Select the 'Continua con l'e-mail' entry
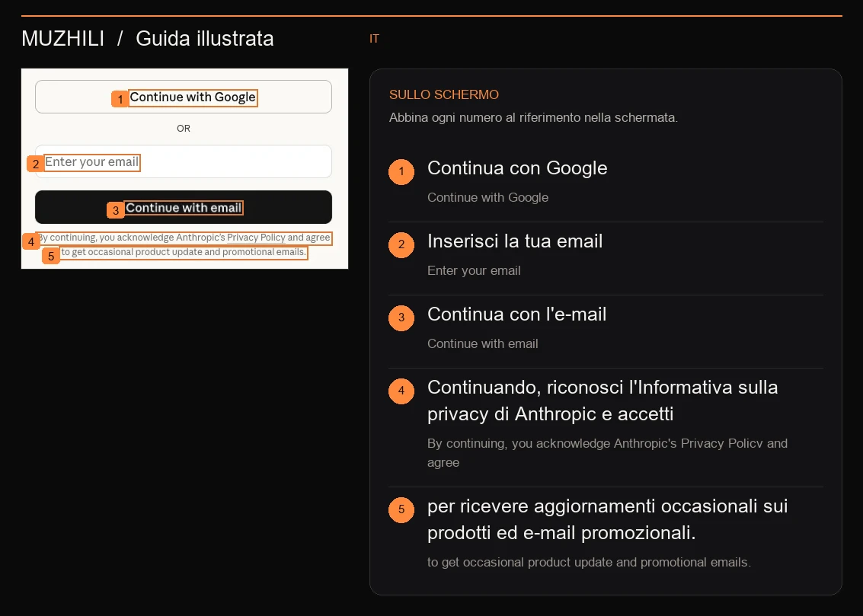Viewport: 863px width, 616px height. (606, 329)
